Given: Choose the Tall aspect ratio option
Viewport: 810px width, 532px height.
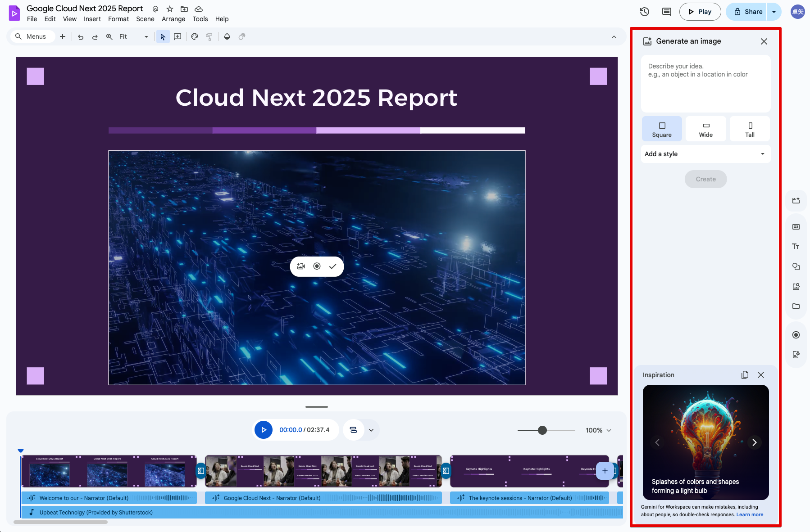Looking at the screenshot, I should [750, 129].
